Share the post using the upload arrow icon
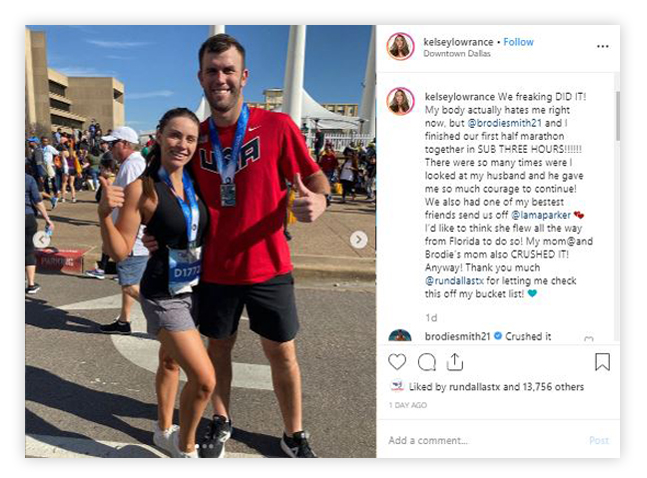The width and height of the screenshot is (647, 478). point(455,362)
